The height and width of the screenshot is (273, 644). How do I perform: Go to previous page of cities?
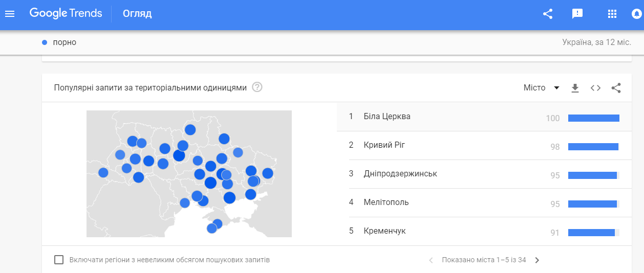coord(431,260)
